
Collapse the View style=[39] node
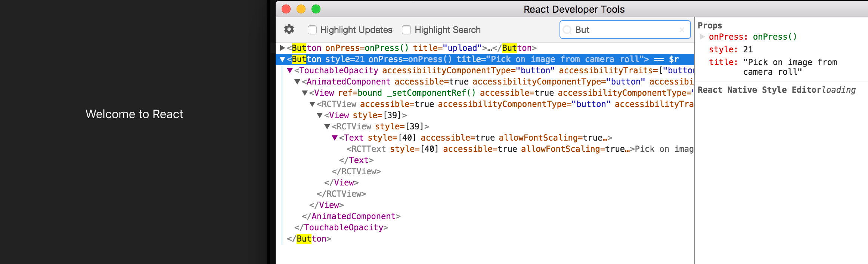tap(320, 115)
